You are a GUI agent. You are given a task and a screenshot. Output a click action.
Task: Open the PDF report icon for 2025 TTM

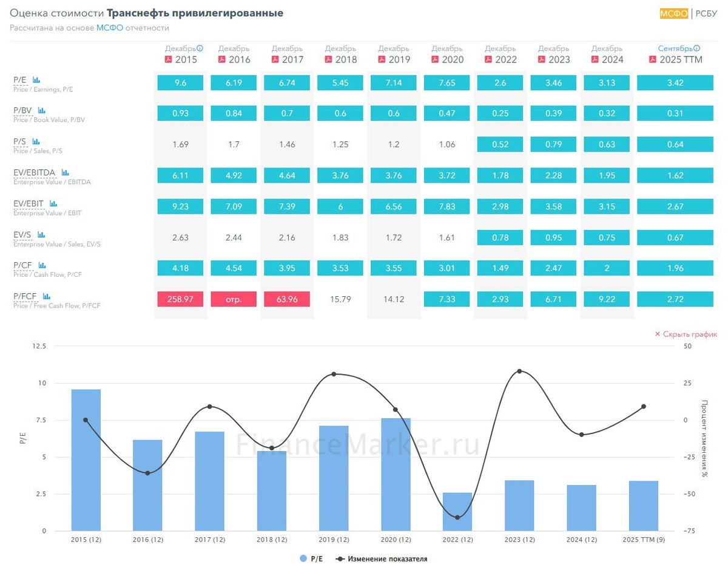pyautogui.click(x=653, y=59)
